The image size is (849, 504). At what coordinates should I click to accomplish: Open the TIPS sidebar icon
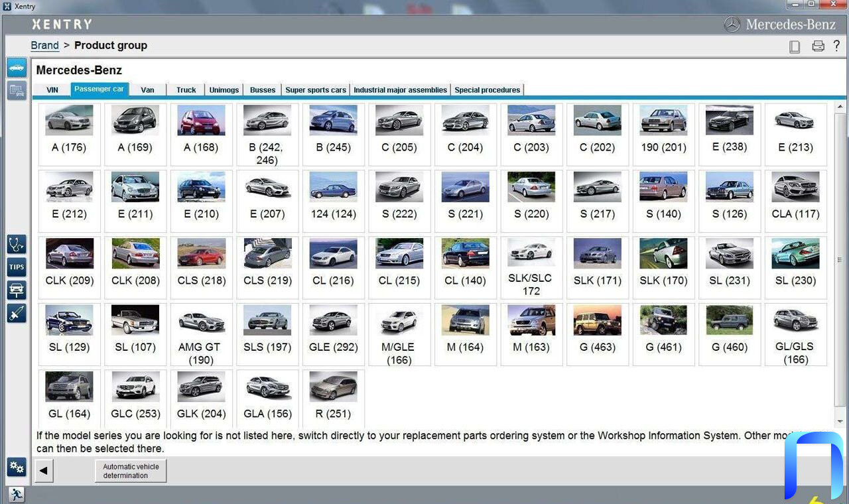tap(17, 267)
